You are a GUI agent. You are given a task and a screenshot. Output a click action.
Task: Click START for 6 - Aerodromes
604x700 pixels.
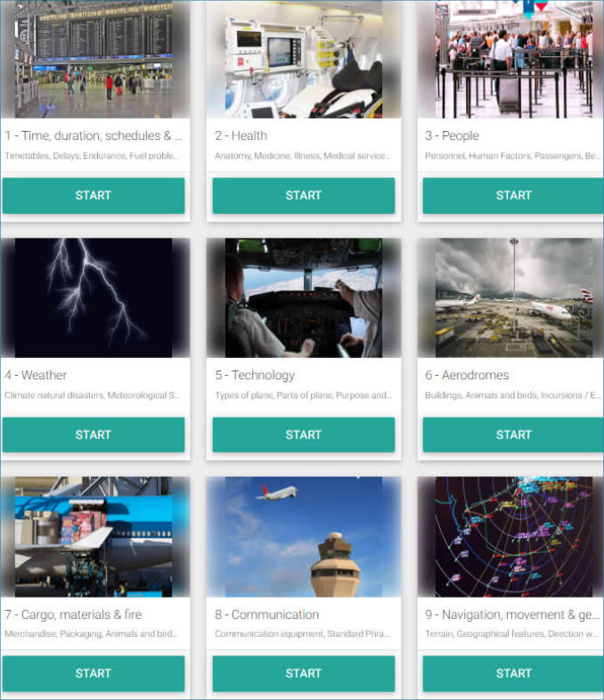(513, 435)
